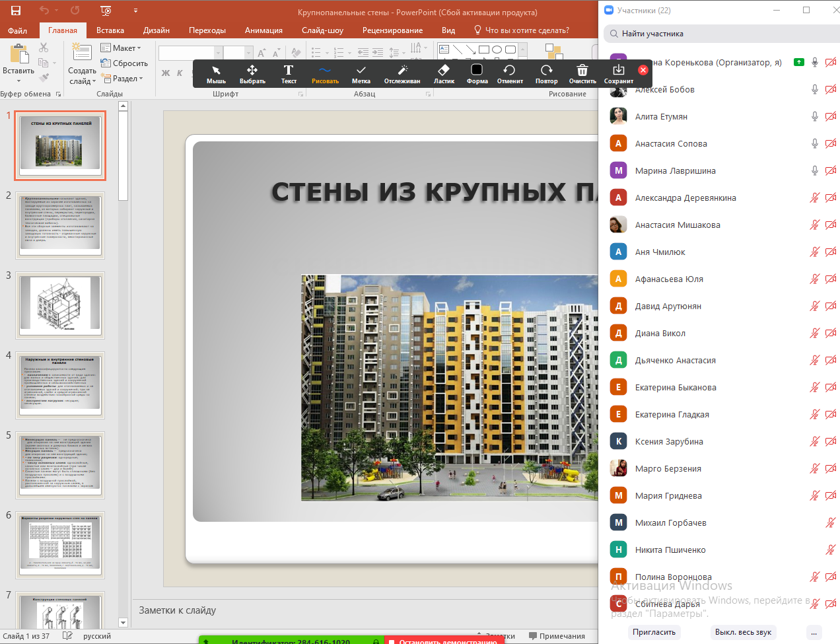Select the Mouse (Мышь) annotation tool

pos(216,73)
